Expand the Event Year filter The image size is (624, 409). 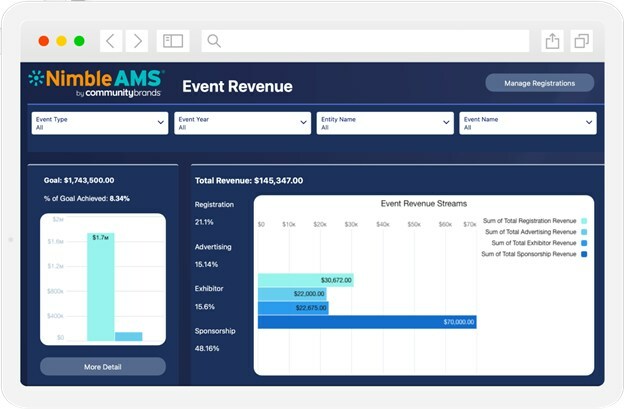pyautogui.click(x=243, y=123)
